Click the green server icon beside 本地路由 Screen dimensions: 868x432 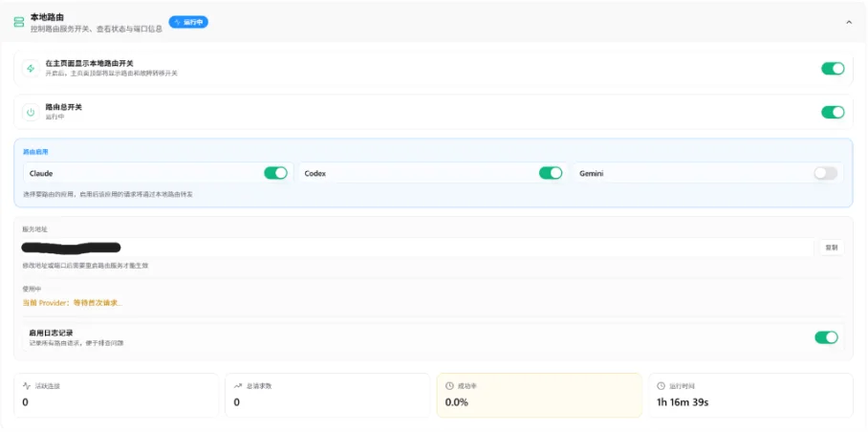tap(19, 22)
